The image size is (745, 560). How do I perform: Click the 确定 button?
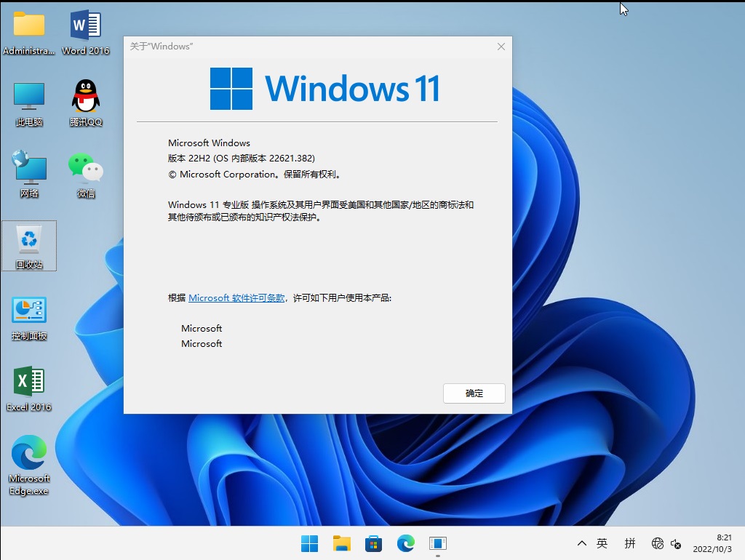point(474,393)
